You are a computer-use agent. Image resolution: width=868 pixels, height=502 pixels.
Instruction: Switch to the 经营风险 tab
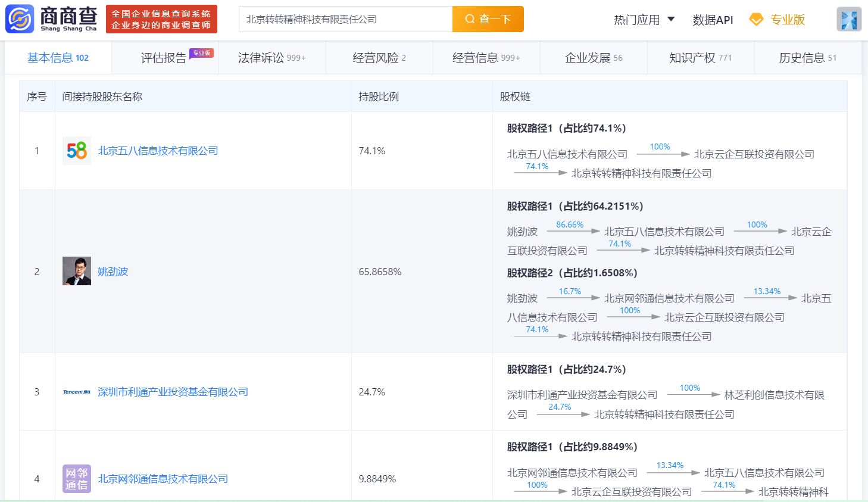(379, 58)
